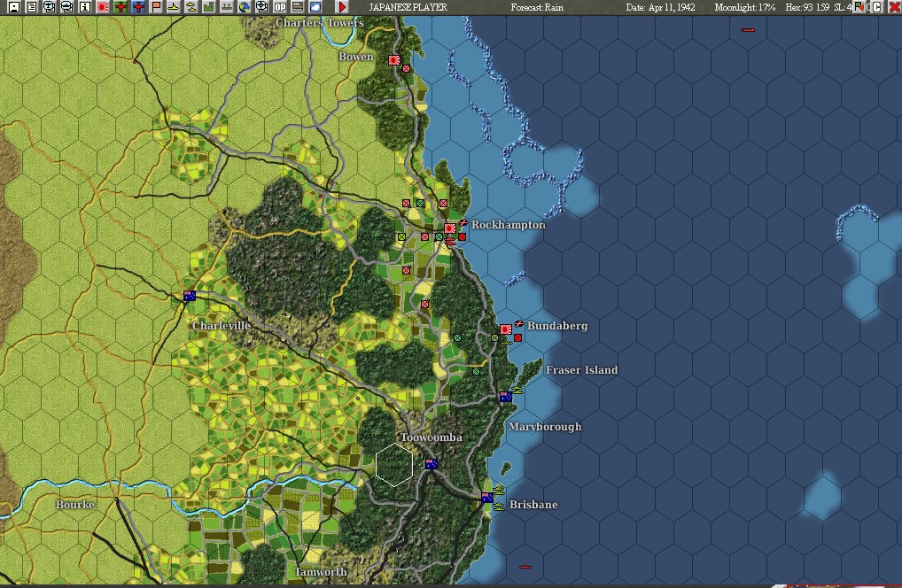Image resolution: width=902 pixels, height=588 pixels.
Task: Click the 'Charters Towers' map label
Action: click(319, 22)
